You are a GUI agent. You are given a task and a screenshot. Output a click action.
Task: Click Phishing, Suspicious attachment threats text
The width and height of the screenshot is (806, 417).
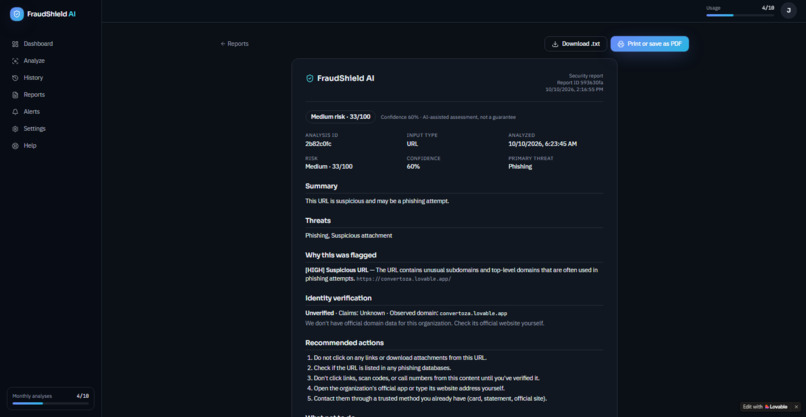349,235
